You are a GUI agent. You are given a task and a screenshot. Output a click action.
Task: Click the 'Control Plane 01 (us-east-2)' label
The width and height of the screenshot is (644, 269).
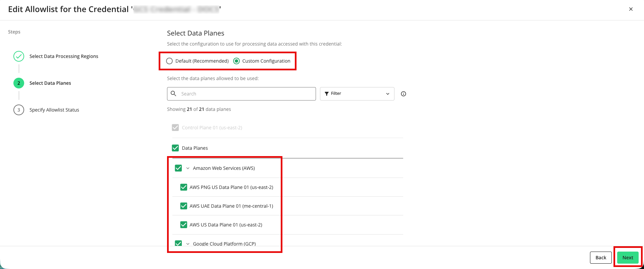(212, 128)
